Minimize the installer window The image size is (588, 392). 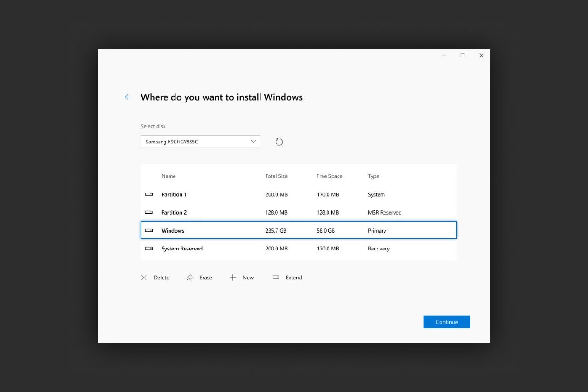click(x=444, y=55)
